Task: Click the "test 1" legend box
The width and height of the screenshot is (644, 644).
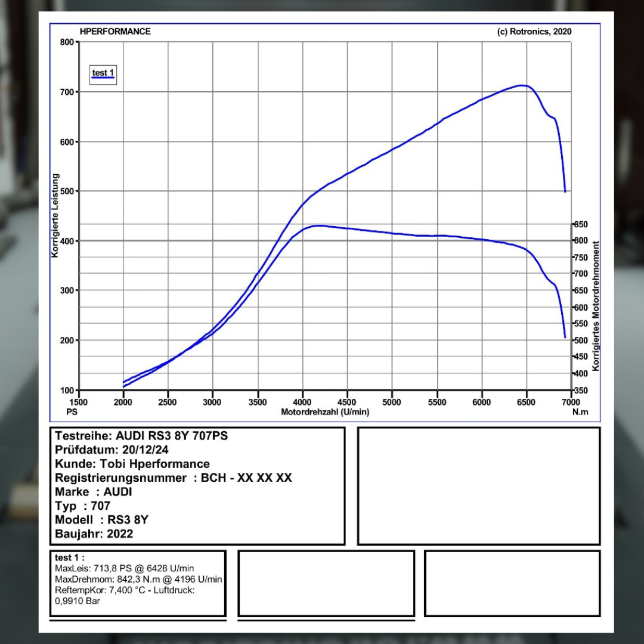Action: pyautogui.click(x=103, y=75)
